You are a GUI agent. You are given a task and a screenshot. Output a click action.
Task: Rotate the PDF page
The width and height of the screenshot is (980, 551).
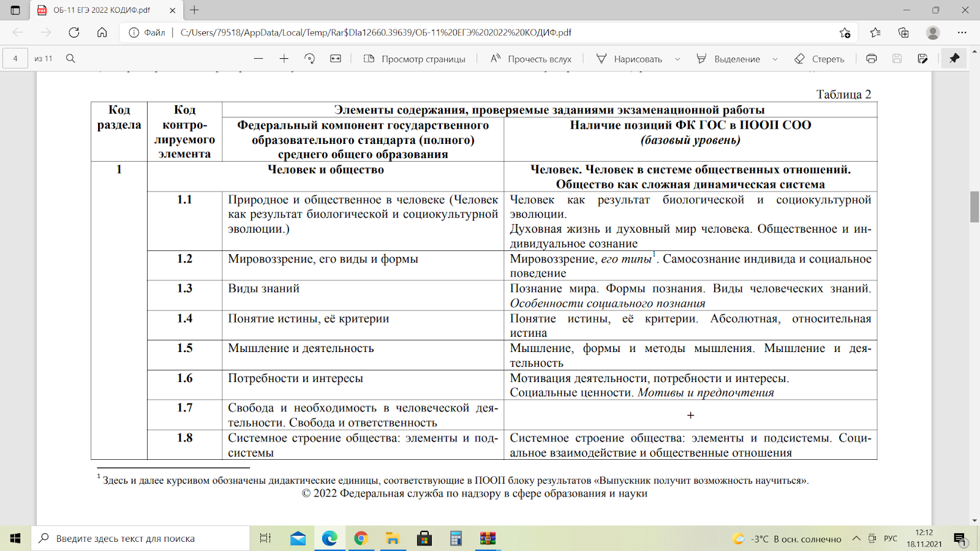tap(310, 59)
